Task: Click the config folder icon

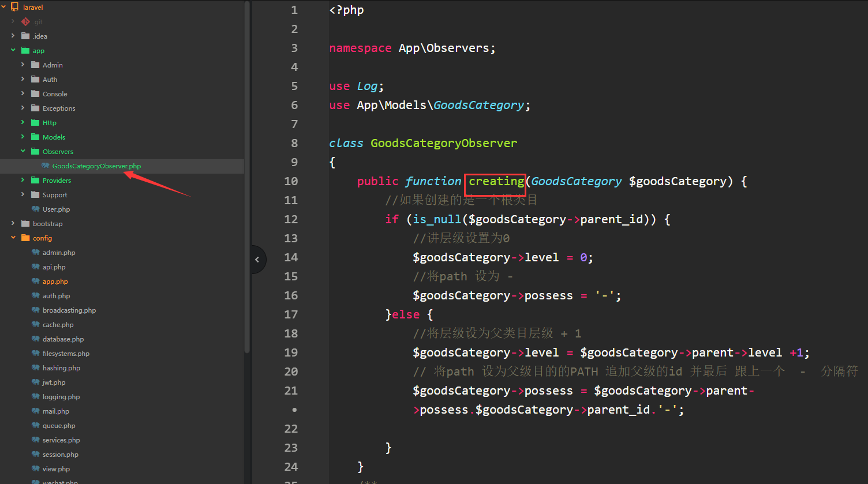Action: tap(25, 238)
